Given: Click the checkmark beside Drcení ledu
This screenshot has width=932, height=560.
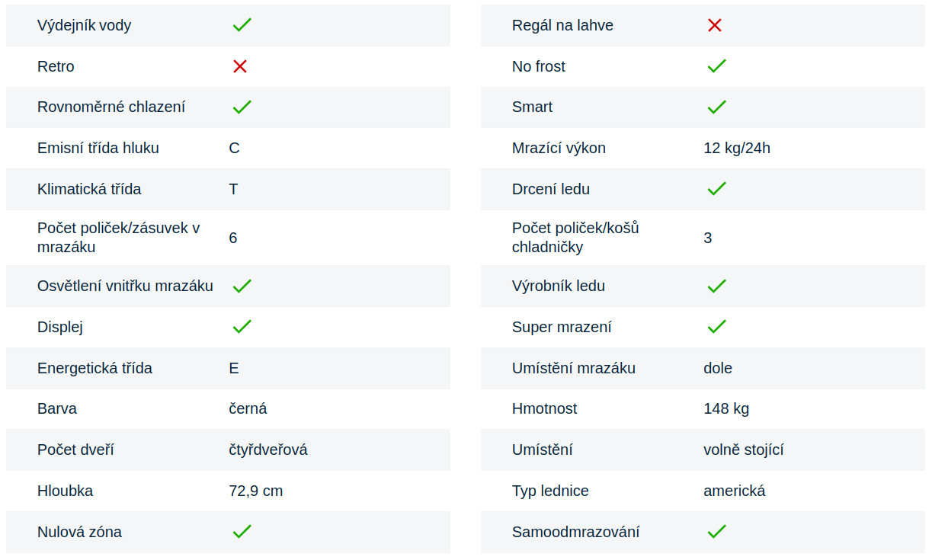Looking at the screenshot, I should point(716,189).
